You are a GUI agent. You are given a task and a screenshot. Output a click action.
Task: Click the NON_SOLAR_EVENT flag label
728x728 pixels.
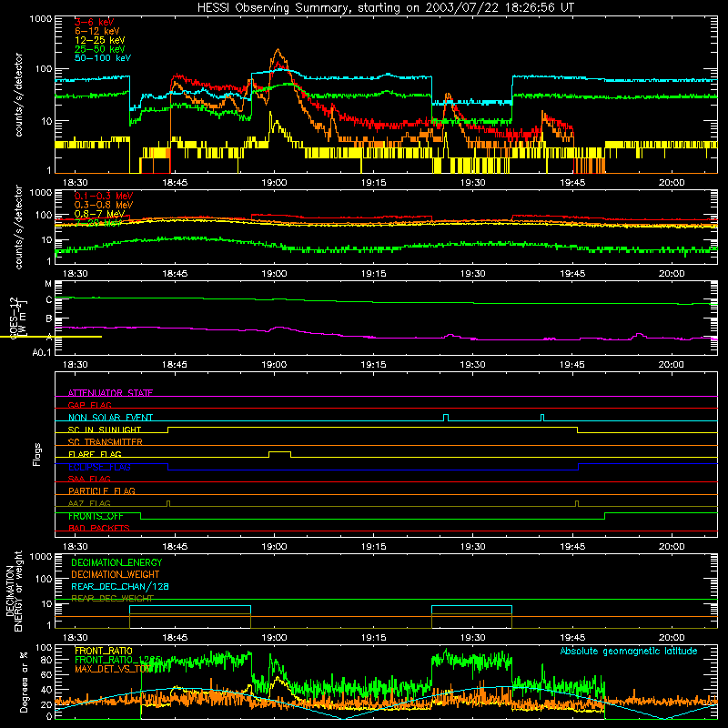point(110,418)
